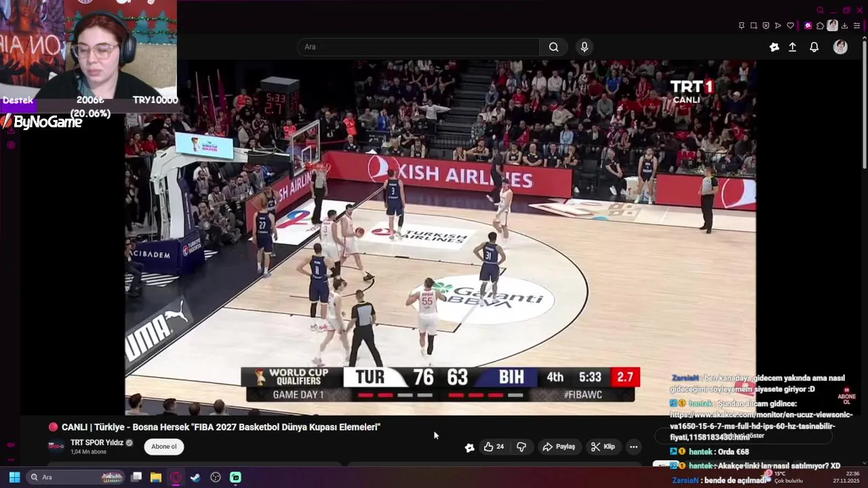The height and width of the screenshot is (488, 868).
Task: Open YouTube account avatar menu
Action: point(840,47)
